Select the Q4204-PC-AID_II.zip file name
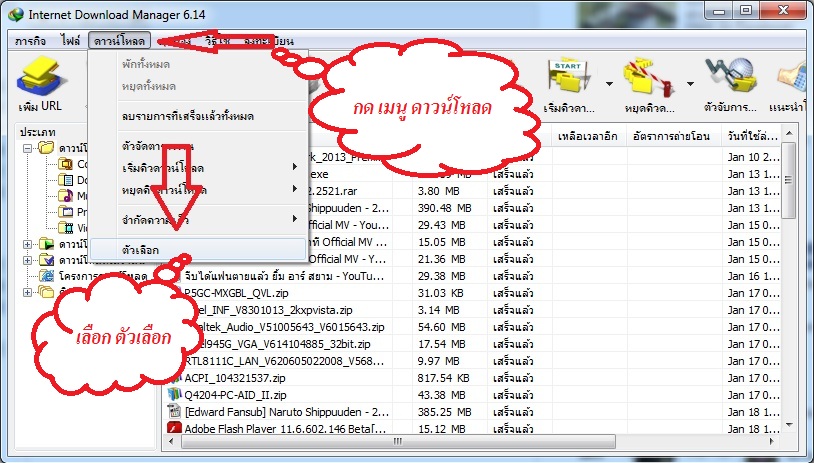Screen dimensions: 814x463 tap(235, 395)
